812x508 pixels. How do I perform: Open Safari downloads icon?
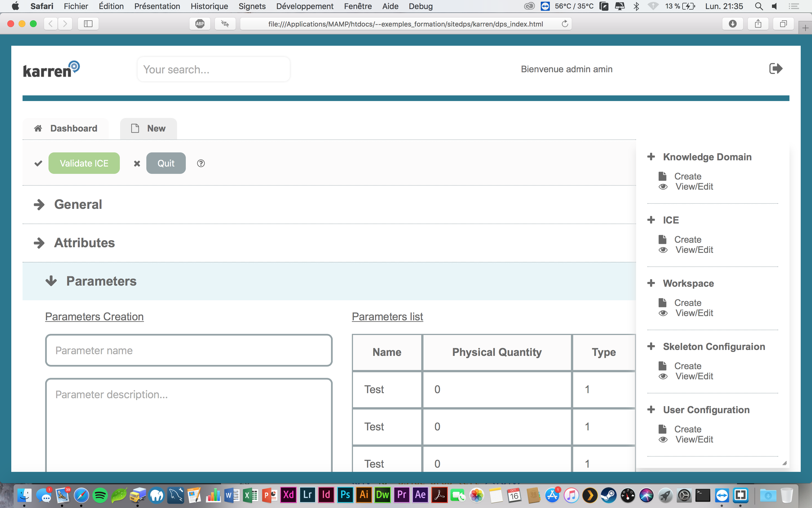733,23
